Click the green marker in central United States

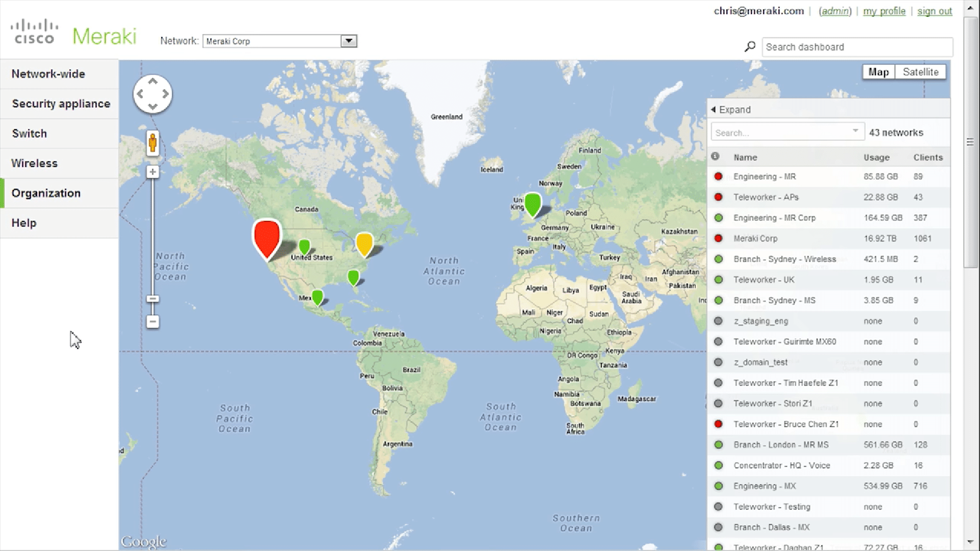coord(304,247)
